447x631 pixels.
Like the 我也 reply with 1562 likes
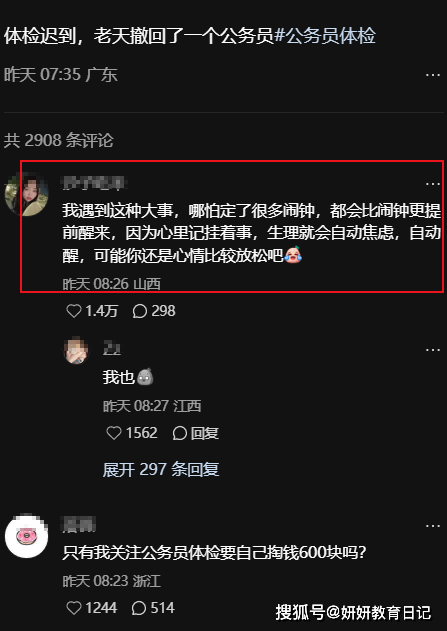[x=114, y=433]
